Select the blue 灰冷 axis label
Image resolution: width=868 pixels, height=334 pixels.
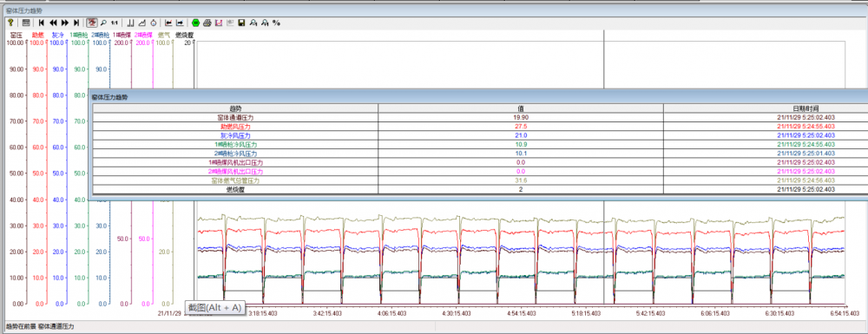tap(57, 35)
